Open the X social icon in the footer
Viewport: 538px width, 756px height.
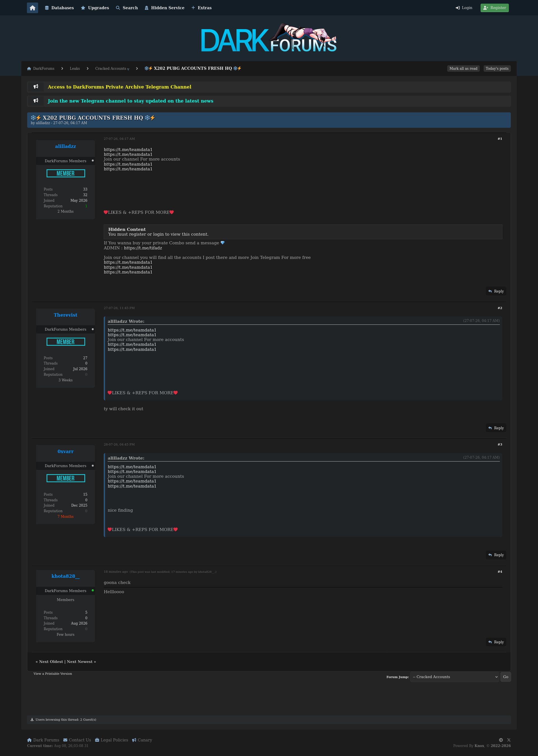(509, 740)
